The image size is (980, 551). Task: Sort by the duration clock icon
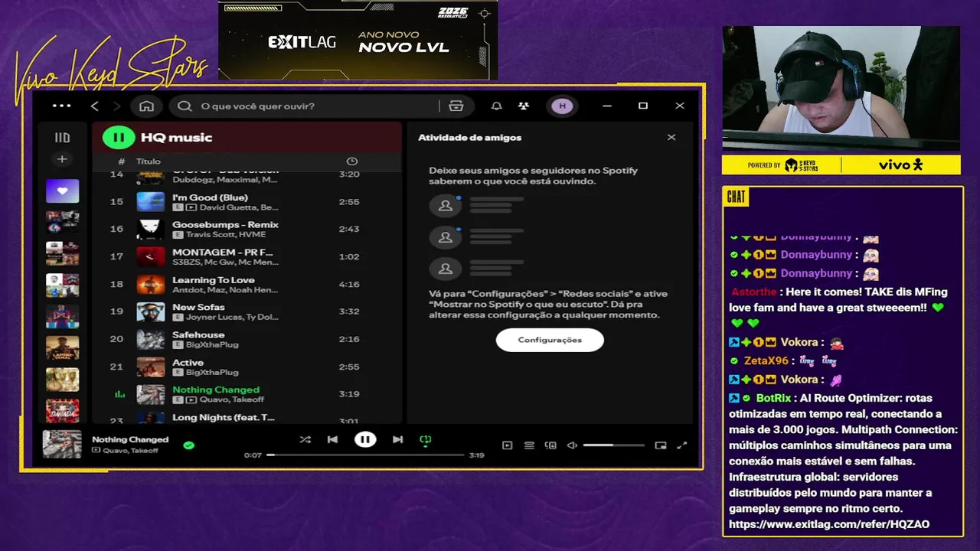351,161
